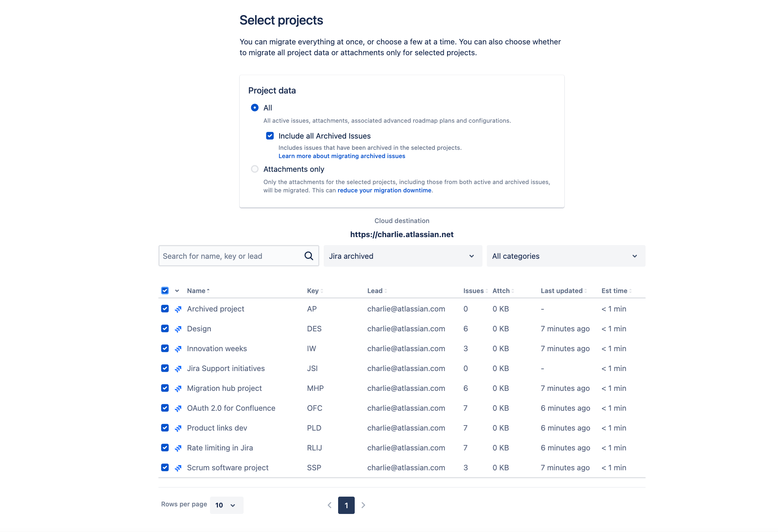
Task: Change Rows per page using the 10 dropdown
Action: [x=226, y=505]
